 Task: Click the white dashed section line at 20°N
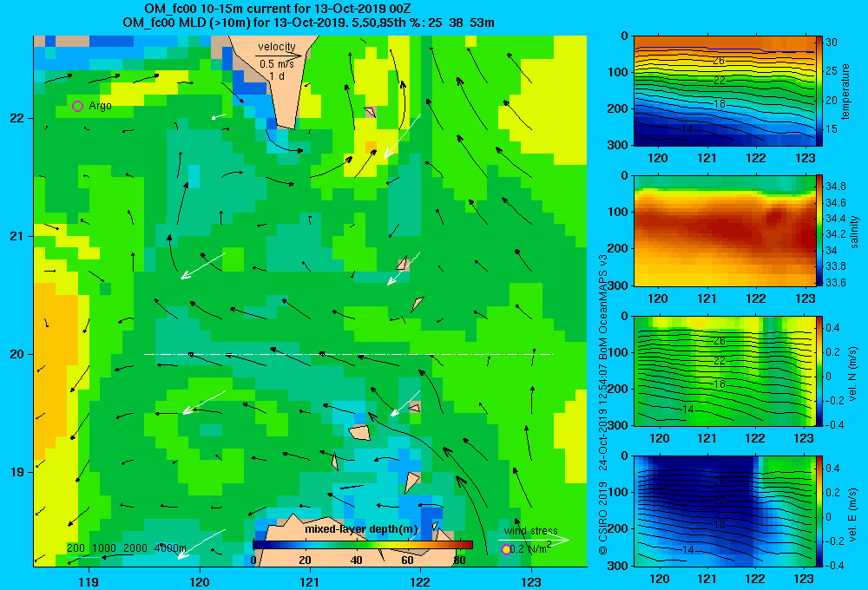348,354
